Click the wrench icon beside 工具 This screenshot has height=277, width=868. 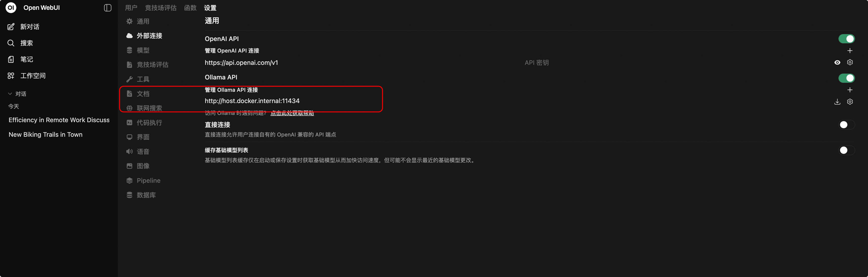129,79
